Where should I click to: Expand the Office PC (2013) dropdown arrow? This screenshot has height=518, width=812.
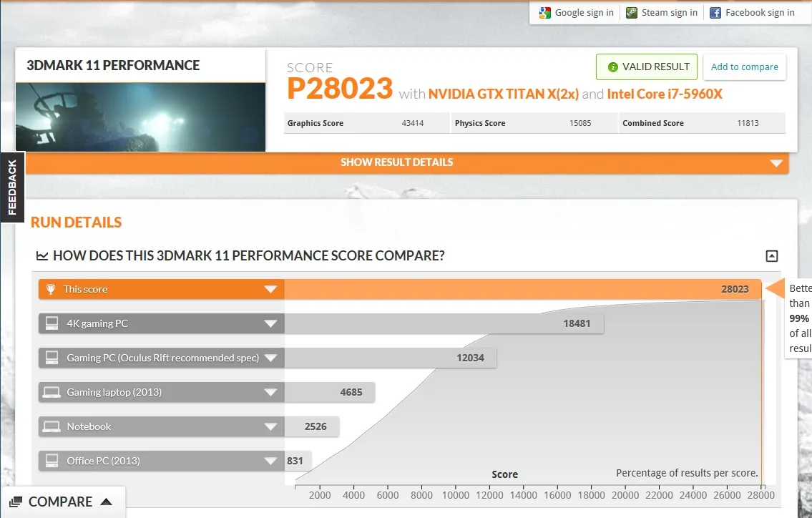(270, 461)
